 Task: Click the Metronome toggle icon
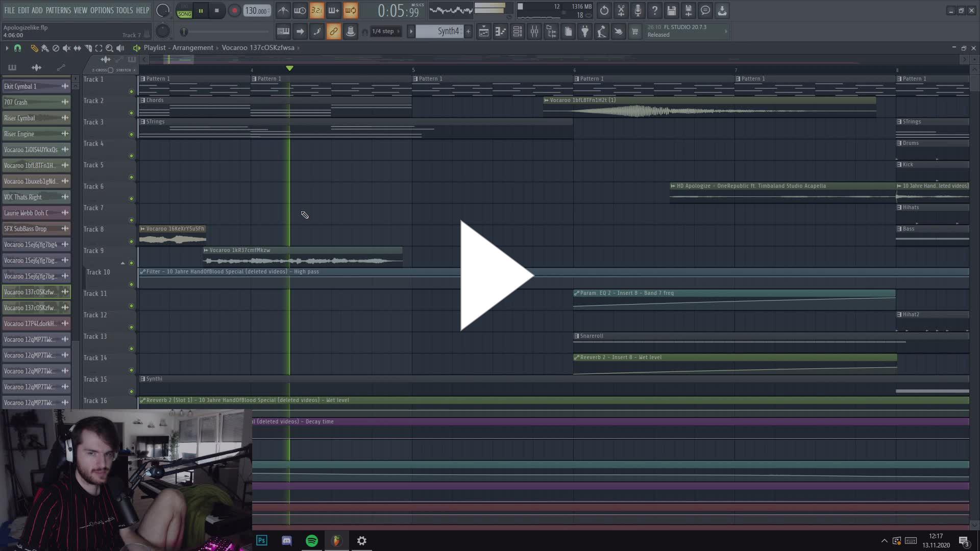283,10
